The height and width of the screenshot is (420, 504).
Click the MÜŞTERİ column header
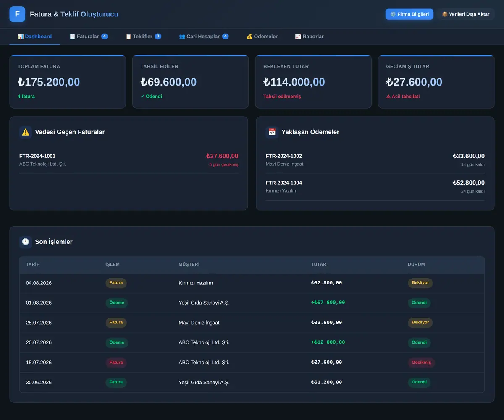[x=189, y=265]
